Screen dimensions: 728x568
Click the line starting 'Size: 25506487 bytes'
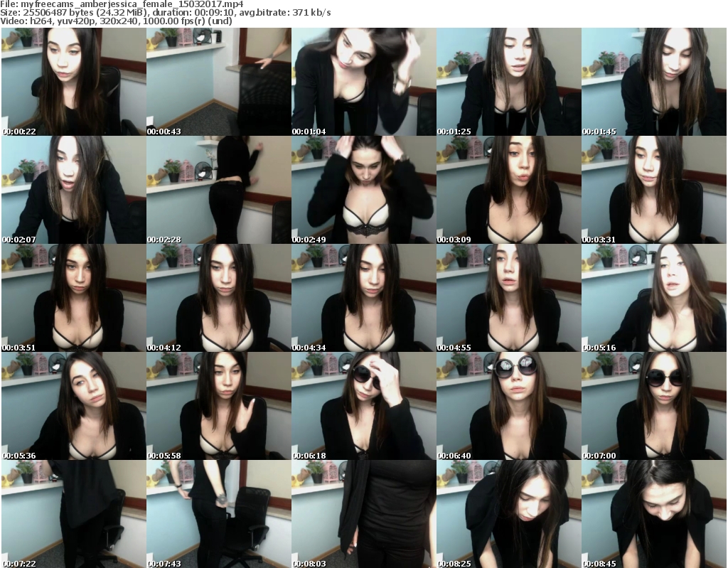165,13
